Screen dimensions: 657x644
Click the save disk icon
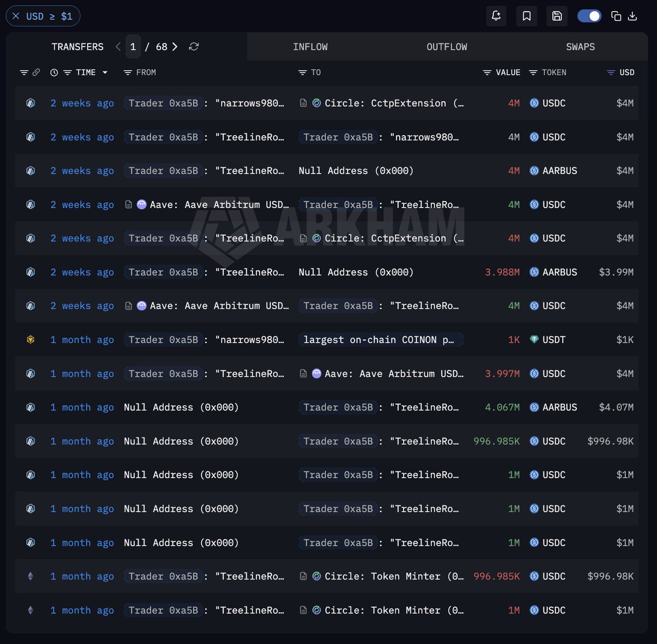pyautogui.click(x=557, y=16)
